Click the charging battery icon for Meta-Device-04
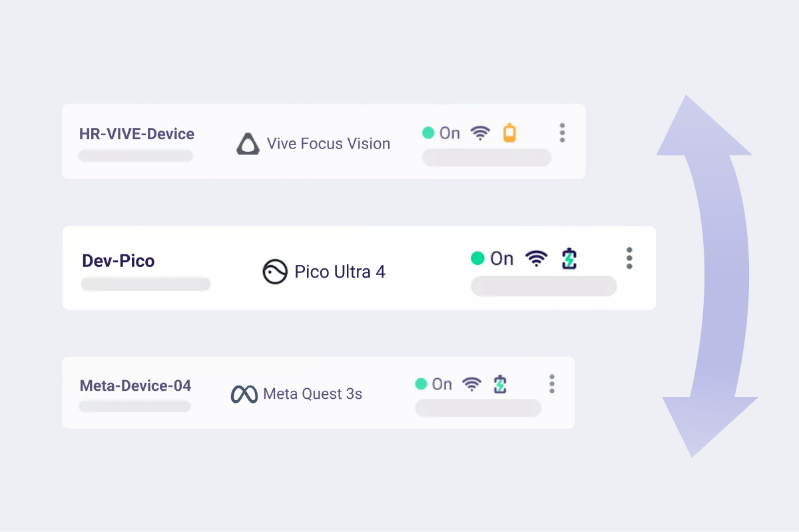The image size is (799, 532). pyautogui.click(x=500, y=384)
